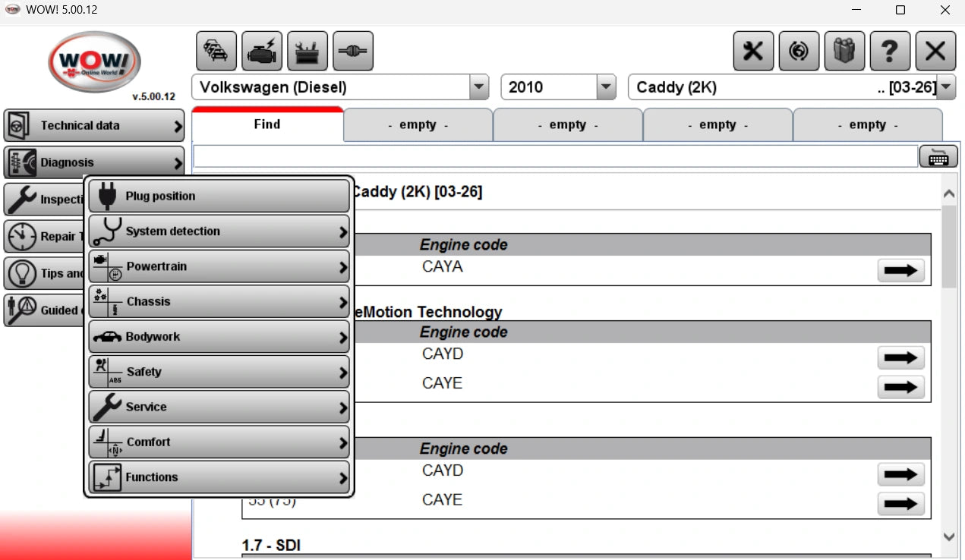
Task: Click the scroll up arrow
Action: click(x=949, y=194)
